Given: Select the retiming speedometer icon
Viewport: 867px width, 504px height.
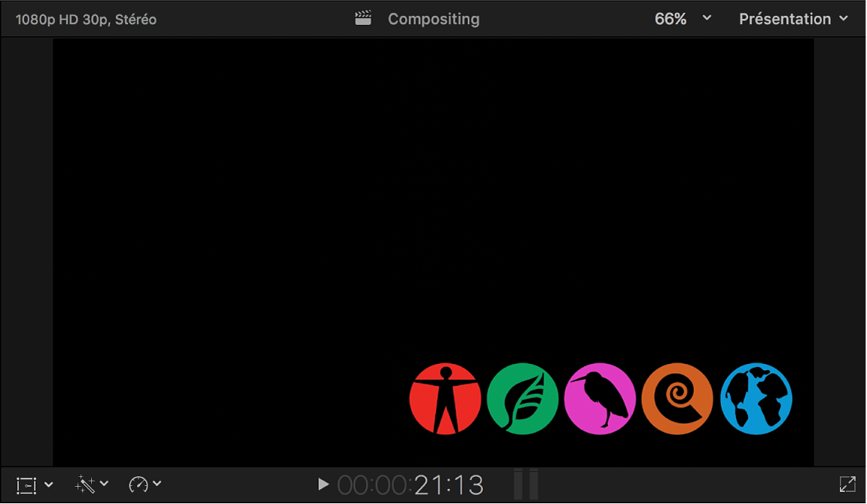Looking at the screenshot, I should [x=138, y=484].
